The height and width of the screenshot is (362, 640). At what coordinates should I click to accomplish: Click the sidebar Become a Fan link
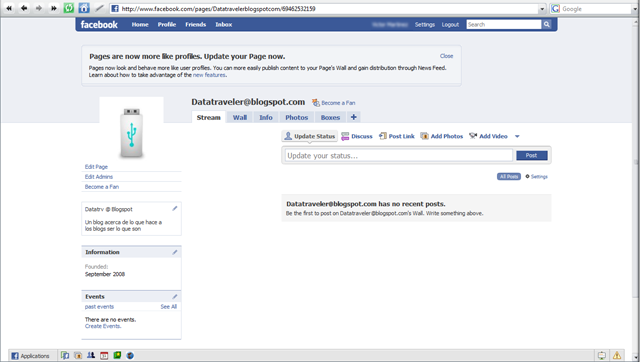tap(102, 187)
